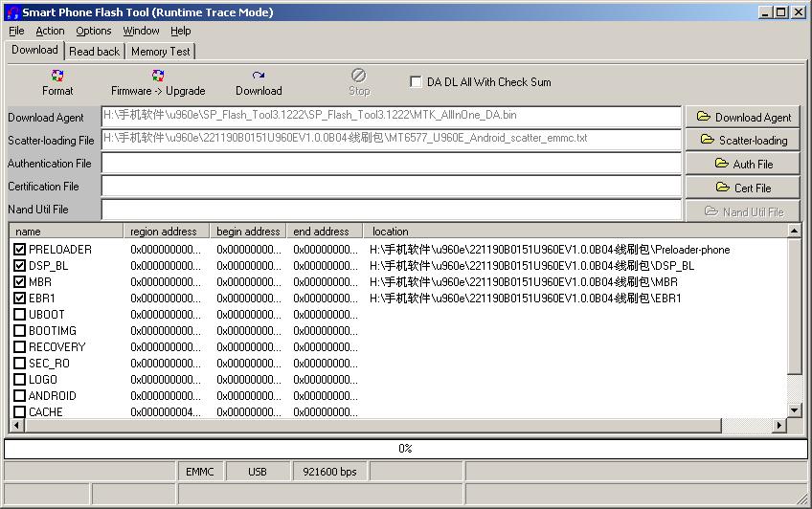Screen dimensions: 812x509
Task: Check the BOOTIMG partition
Action: pos(20,330)
